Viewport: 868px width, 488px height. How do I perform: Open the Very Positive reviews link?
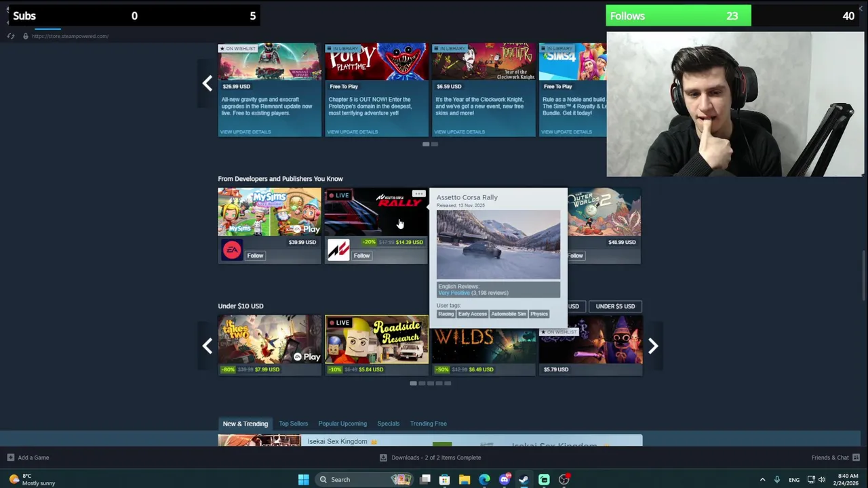[x=454, y=293]
